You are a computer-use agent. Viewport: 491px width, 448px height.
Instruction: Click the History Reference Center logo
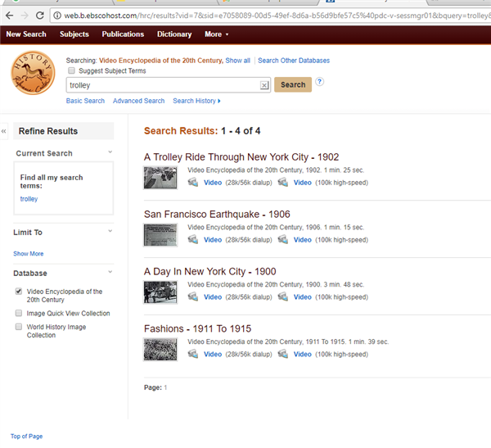click(x=33, y=73)
